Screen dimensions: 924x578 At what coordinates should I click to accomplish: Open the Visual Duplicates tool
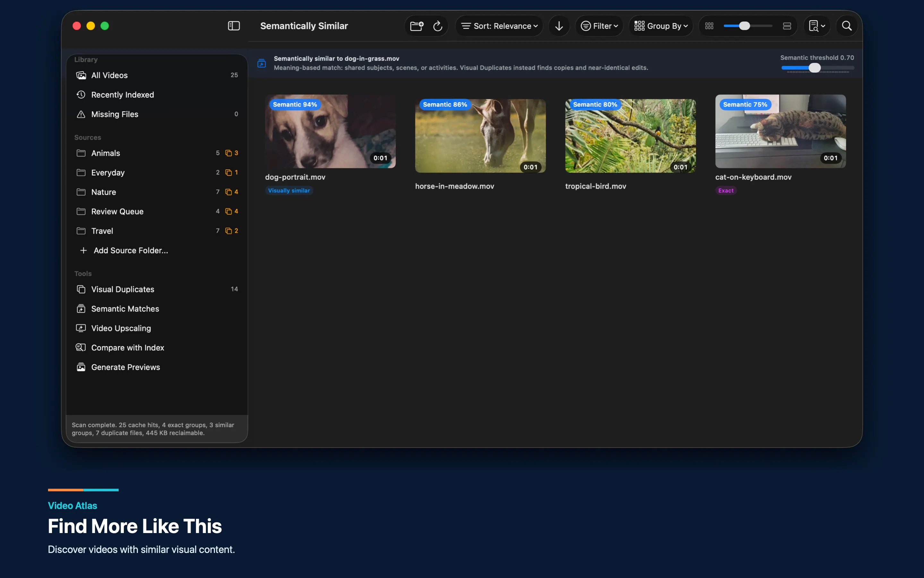click(157, 289)
